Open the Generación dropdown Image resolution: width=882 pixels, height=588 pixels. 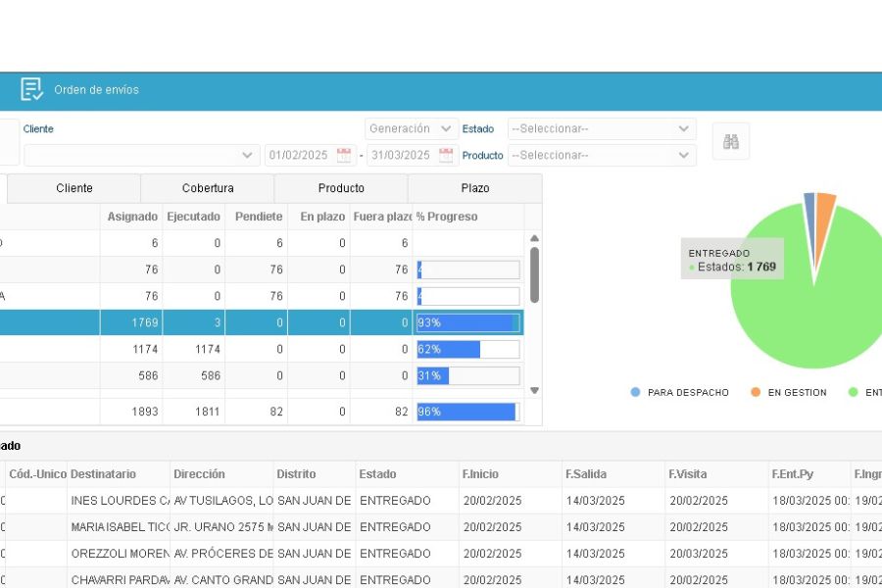tap(410, 128)
